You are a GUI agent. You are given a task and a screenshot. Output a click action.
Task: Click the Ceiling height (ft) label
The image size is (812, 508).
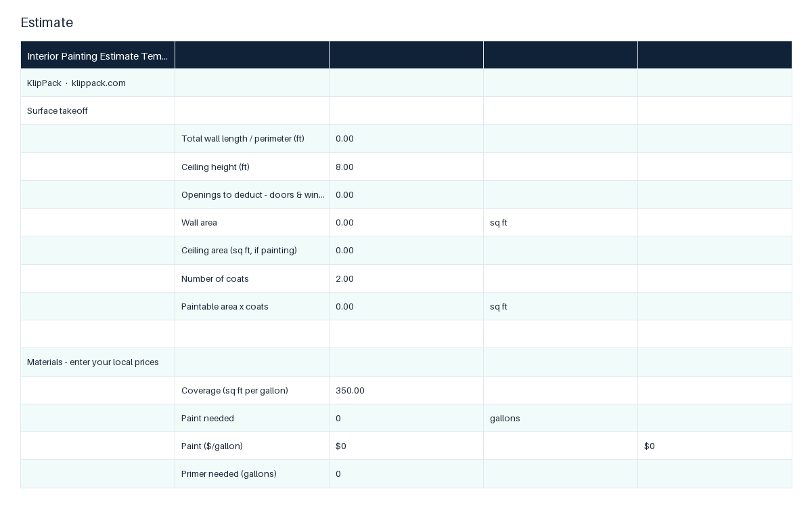pyautogui.click(x=215, y=167)
